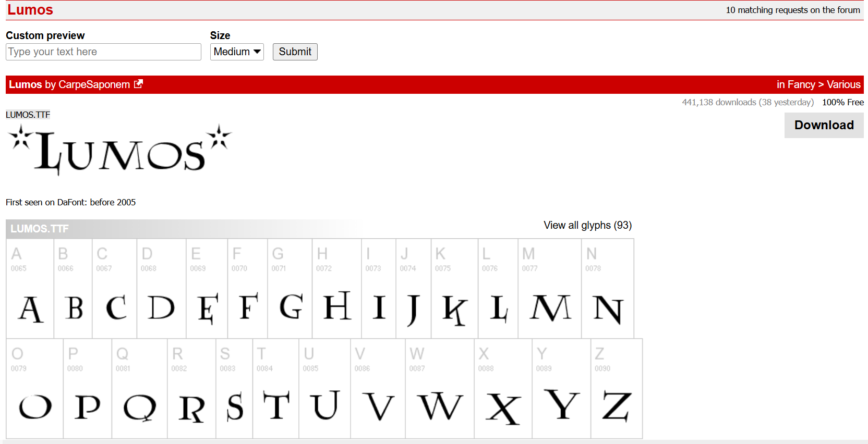Image resolution: width=868 pixels, height=444 pixels.
Task: Download the Lumos font
Action: (824, 125)
